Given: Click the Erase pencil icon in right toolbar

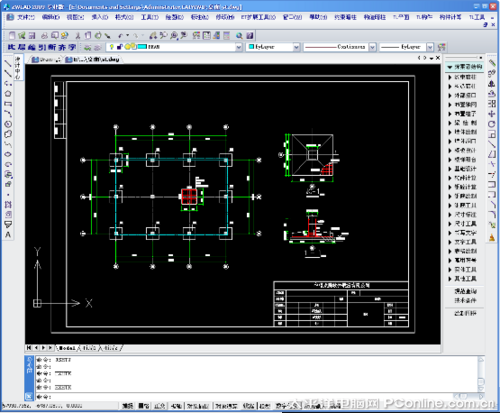Looking at the screenshot, I should point(492,63).
